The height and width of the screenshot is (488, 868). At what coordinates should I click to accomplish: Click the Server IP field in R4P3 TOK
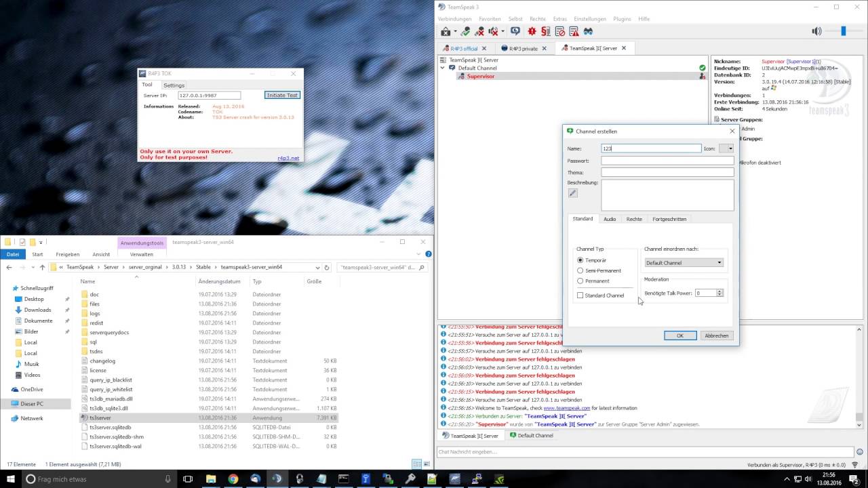[x=209, y=96]
